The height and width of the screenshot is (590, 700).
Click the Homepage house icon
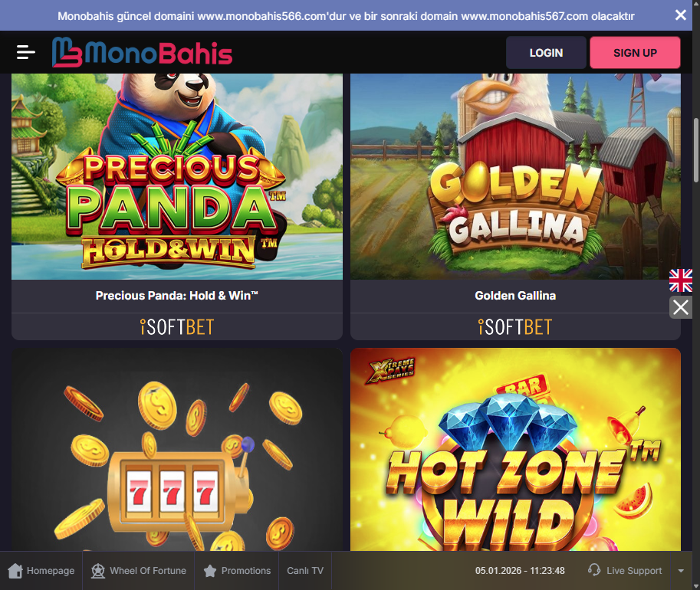point(15,570)
